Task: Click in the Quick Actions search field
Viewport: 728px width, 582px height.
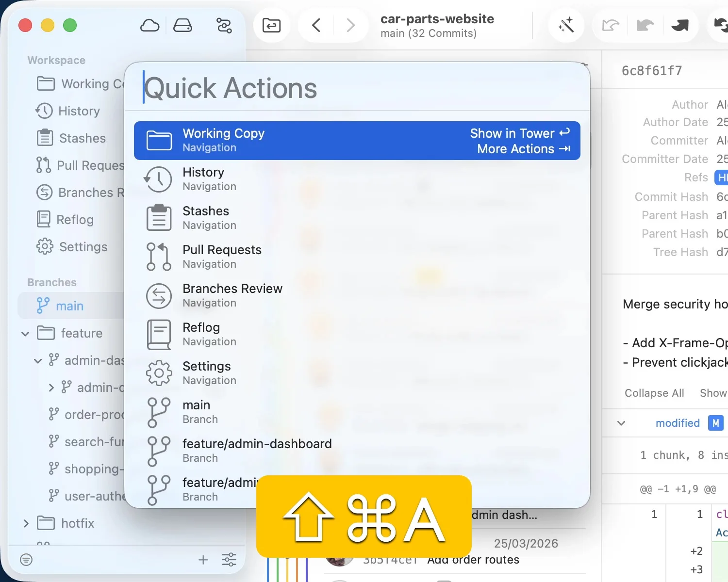Action: pos(357,88)
